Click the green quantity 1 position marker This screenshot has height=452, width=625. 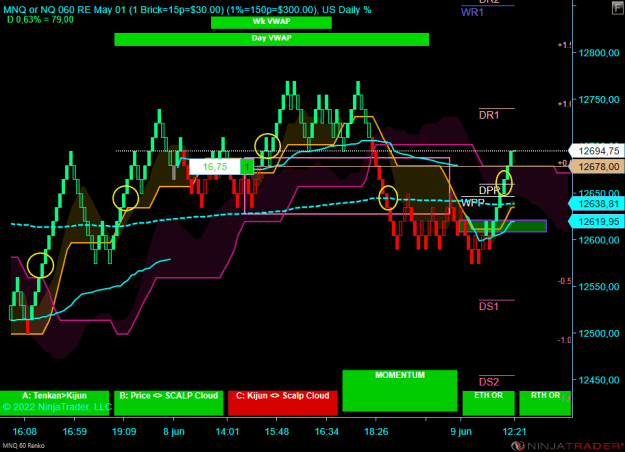(x=247, y=167)
